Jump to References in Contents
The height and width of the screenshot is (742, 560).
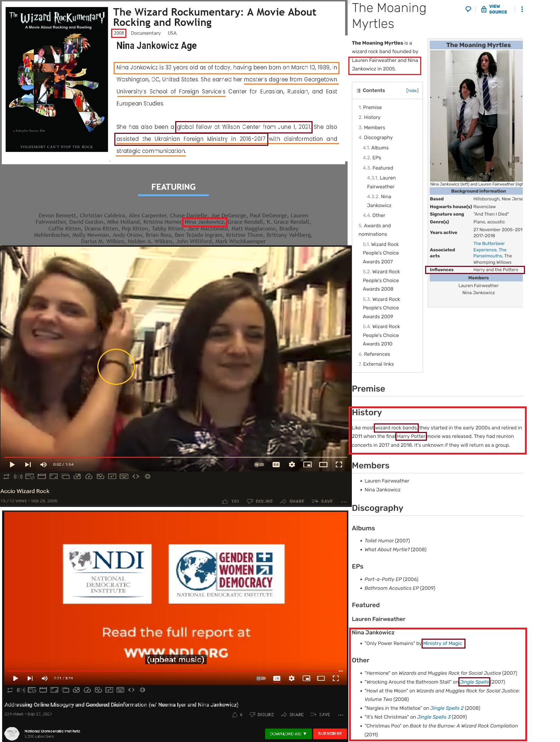pyautogui.click(x=374, y=354)
